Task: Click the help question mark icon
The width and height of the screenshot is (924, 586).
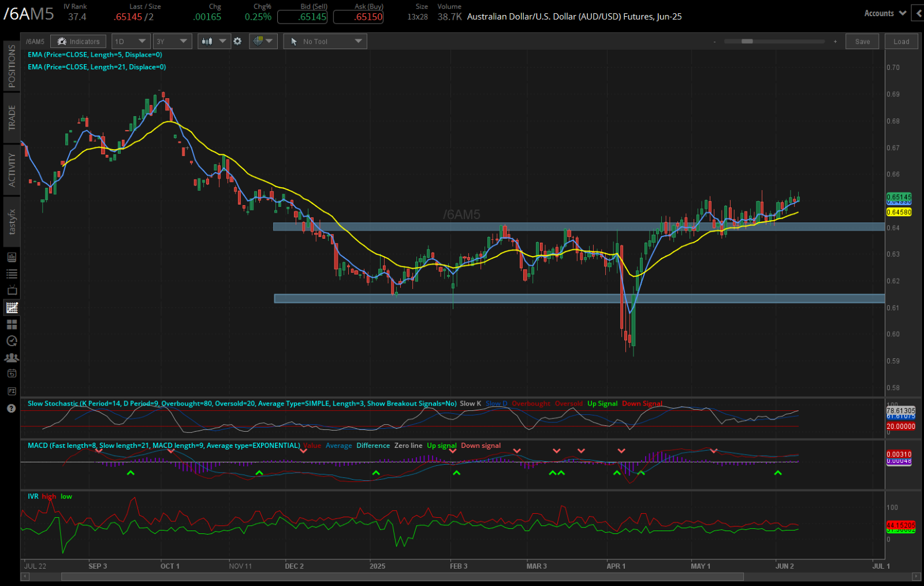Action: coord(11,409)
